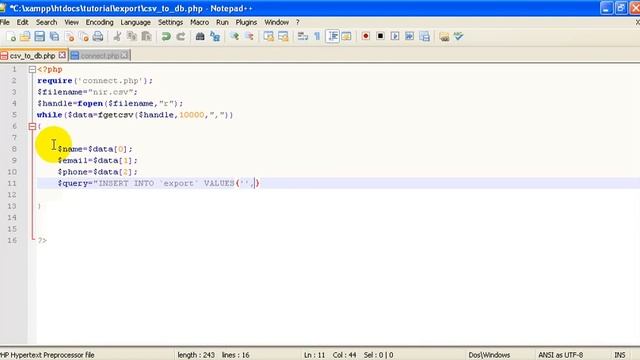Viewport: 640px width, 360px height.
Task: Open the Edit menu
Action: (22, 22)
